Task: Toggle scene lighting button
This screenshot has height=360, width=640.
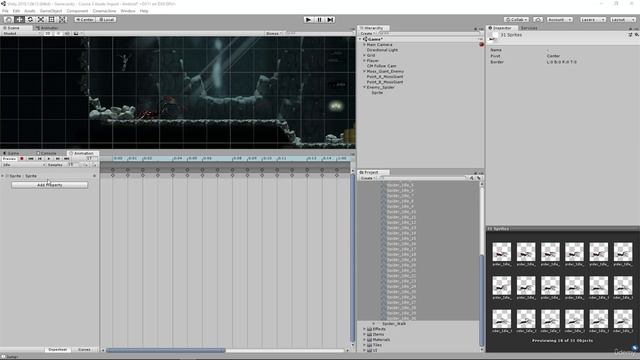Action: pos(58,33)
